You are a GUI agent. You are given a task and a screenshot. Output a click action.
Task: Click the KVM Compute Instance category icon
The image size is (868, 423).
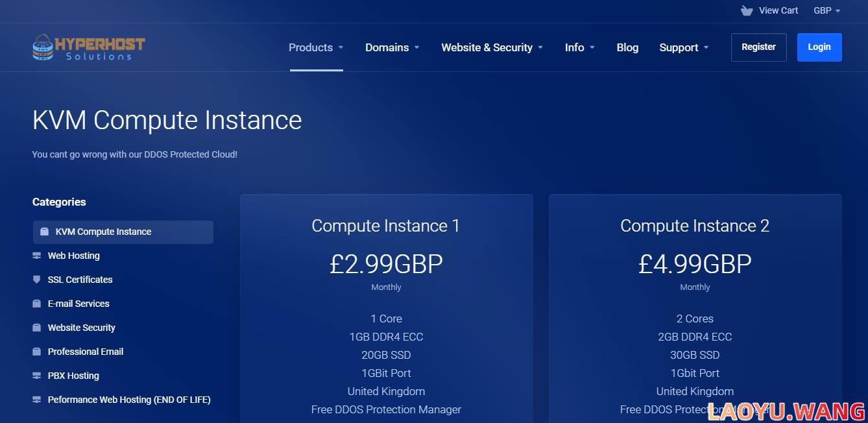pos(44,232)
